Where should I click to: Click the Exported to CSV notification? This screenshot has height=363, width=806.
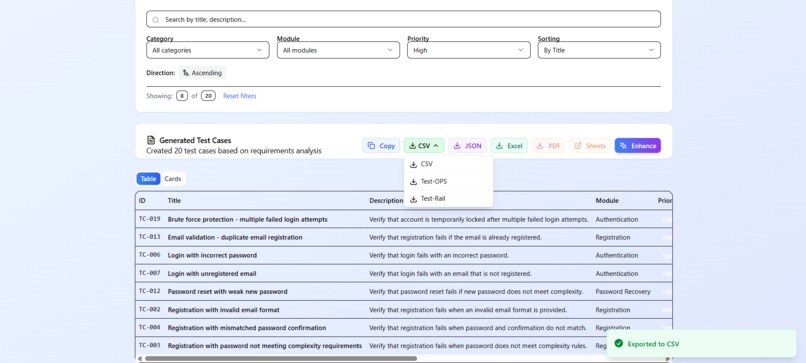[x=702, y=343]
